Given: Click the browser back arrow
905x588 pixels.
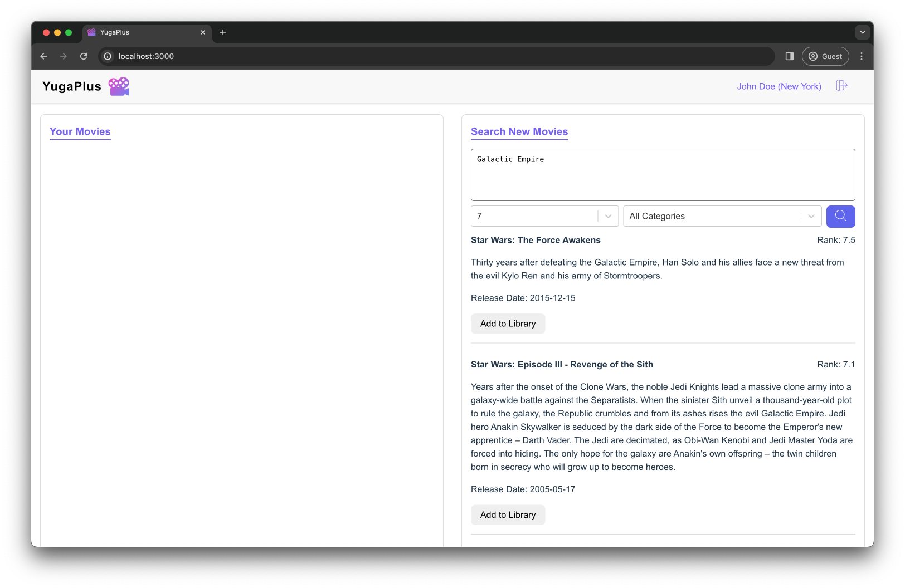Looking at the screenshot, I should click(x=43, y=56).
